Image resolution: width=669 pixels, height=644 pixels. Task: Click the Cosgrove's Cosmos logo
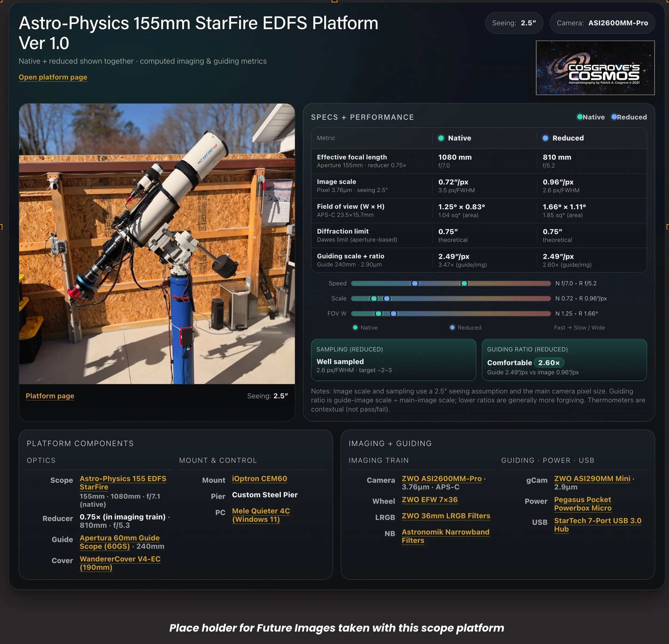tap(595, 67)
